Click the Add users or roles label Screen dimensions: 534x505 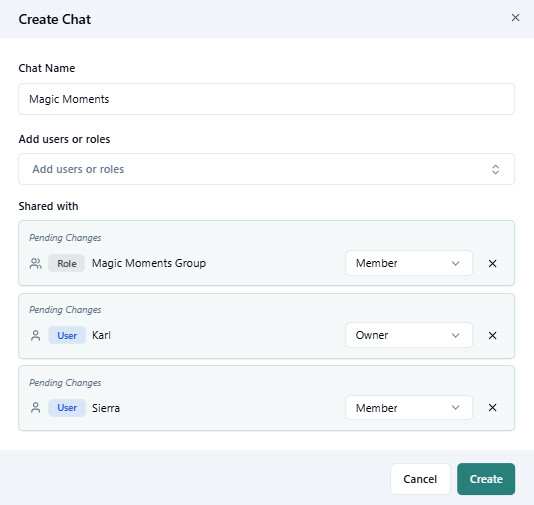tap(64, 139)
